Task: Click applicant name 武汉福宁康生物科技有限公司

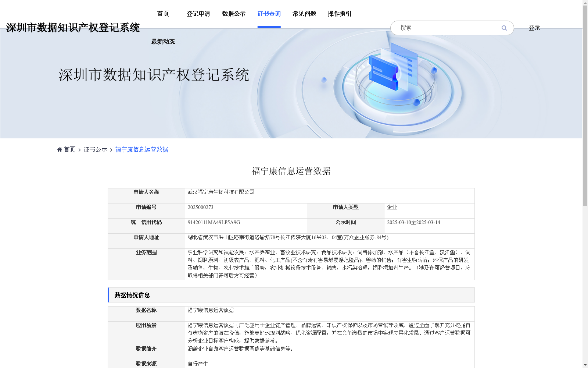Action: coord(221,192)
